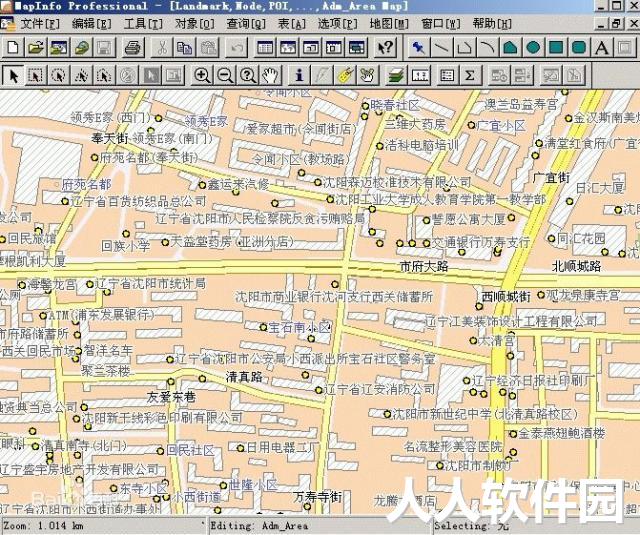Select the Arc drawing tool
640x535 pixels.
[x=487, y=47]
